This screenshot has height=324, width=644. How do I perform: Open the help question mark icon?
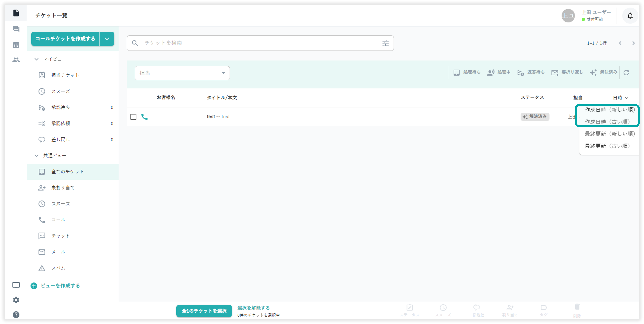16,315
